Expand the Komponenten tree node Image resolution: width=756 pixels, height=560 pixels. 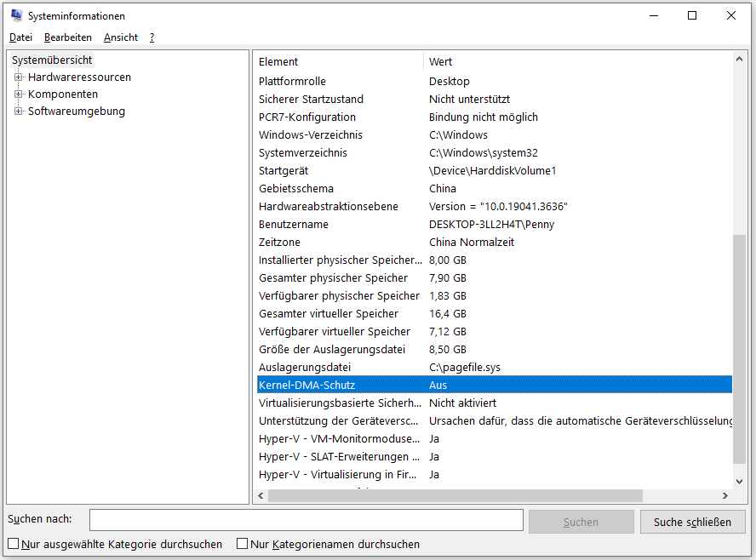click(19, 94)
